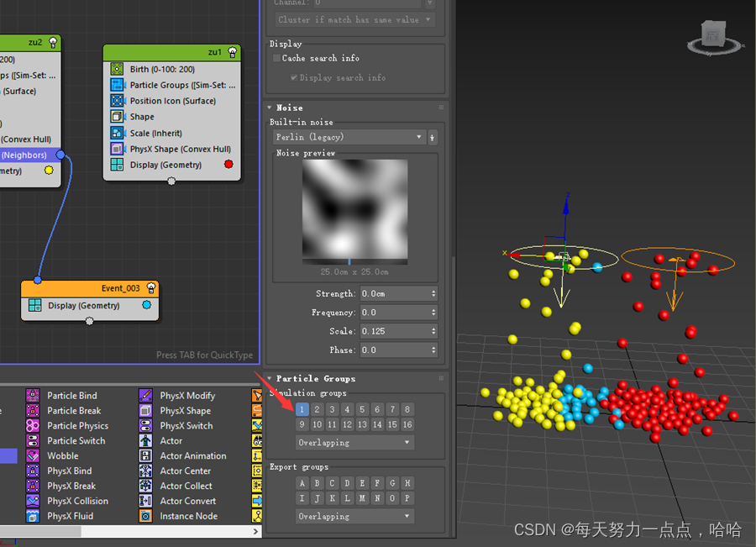The width and height of the screenshot is (756, 547).
Task: Toggle simulation group 2
Action: (x=317, y=409)
